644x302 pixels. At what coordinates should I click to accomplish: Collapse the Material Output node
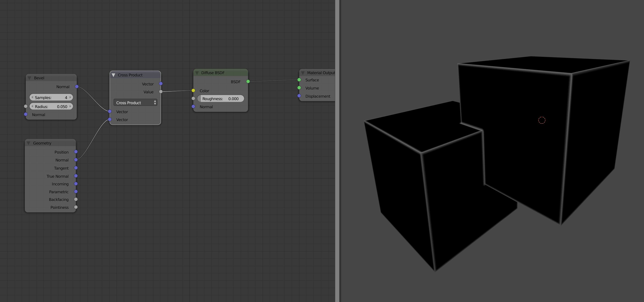coord(303,73)
